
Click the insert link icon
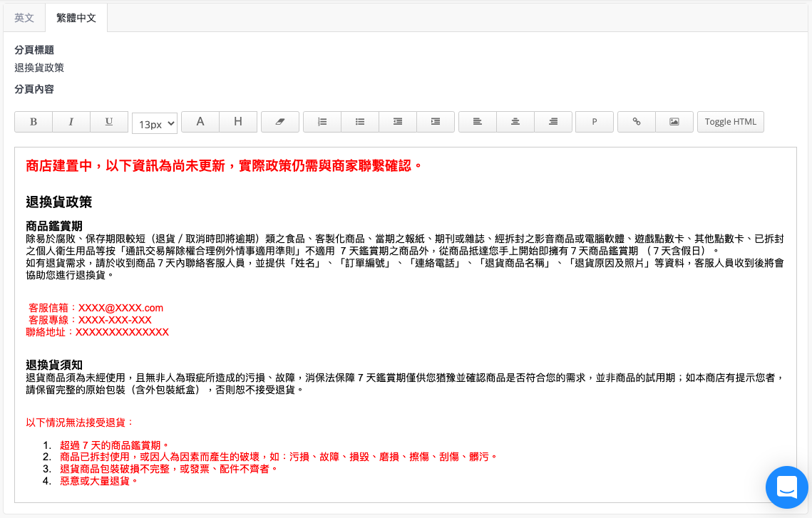click(x=637, y=122)
